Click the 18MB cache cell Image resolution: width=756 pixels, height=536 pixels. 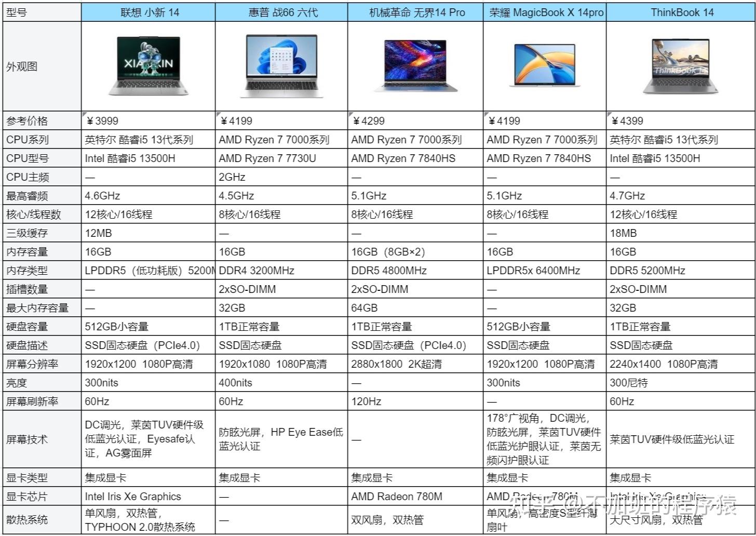[681, 233]
